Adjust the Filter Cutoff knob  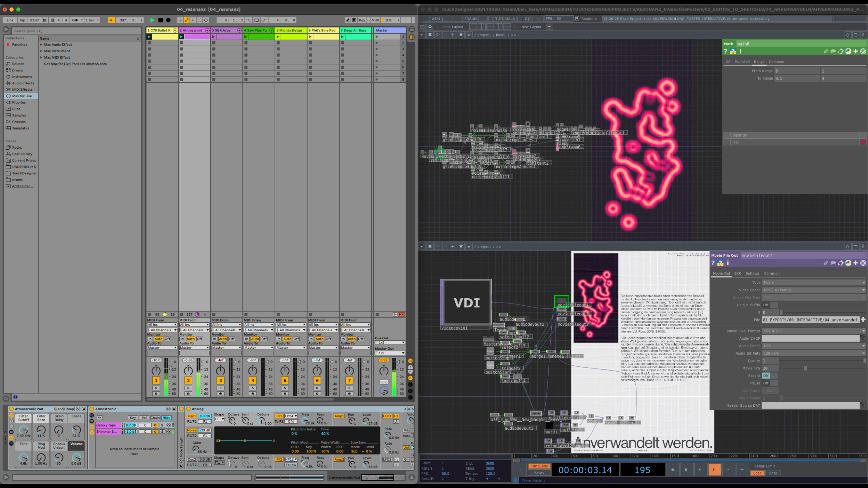pos(23,430)
